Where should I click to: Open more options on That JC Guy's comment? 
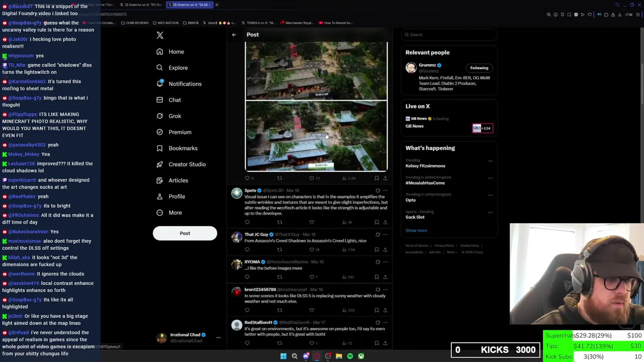pos(385,234)
